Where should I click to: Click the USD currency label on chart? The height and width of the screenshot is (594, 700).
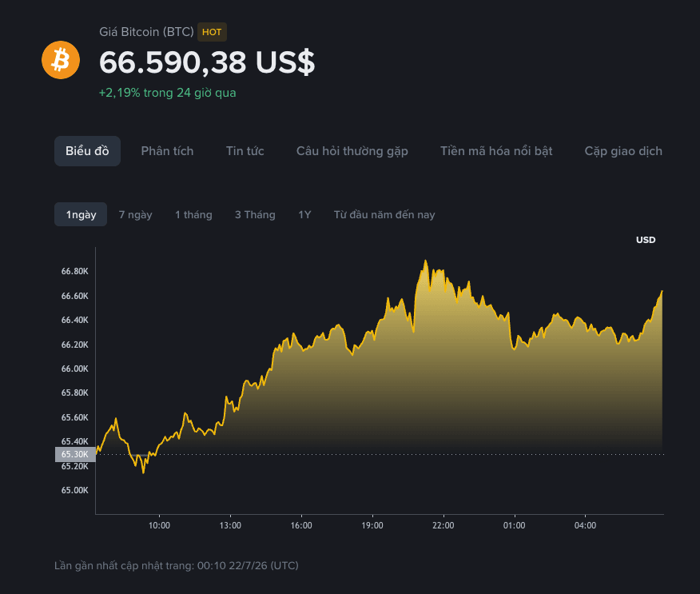(646, 240)
